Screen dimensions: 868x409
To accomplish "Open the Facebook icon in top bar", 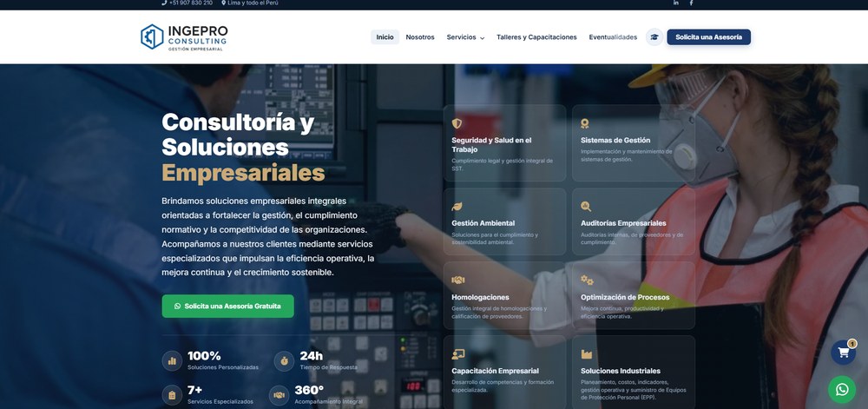I will (691, 3).
